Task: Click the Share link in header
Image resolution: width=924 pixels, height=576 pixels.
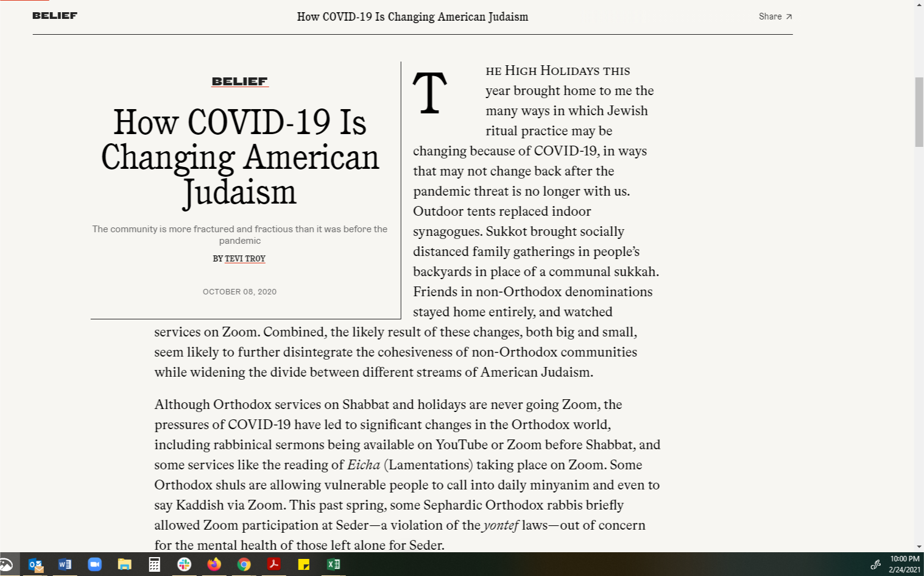Action: click(x=775, y=16)
